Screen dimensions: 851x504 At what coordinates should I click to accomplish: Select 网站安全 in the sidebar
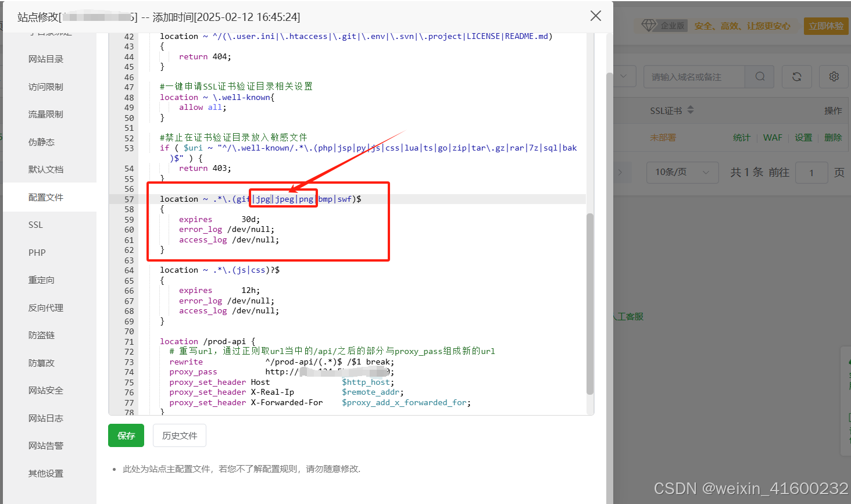point(46,391)
